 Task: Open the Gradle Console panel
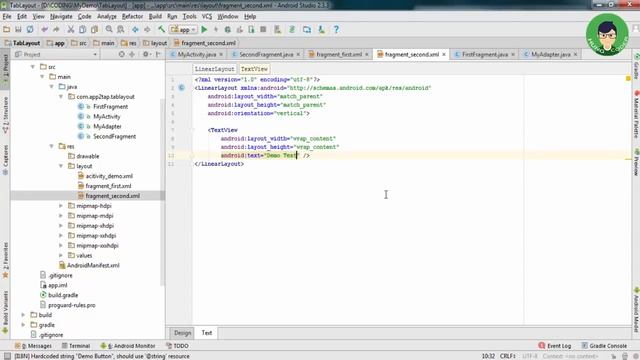[604, 346]
